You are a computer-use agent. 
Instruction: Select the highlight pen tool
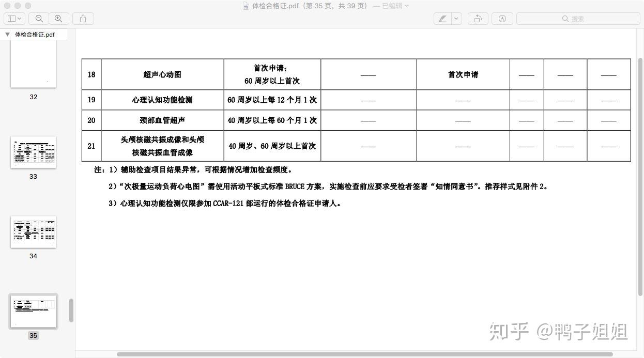(x=442, y=19)
